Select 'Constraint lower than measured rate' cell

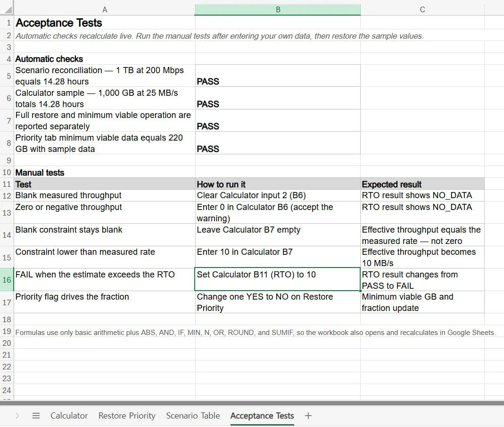[x=105, y=257]
